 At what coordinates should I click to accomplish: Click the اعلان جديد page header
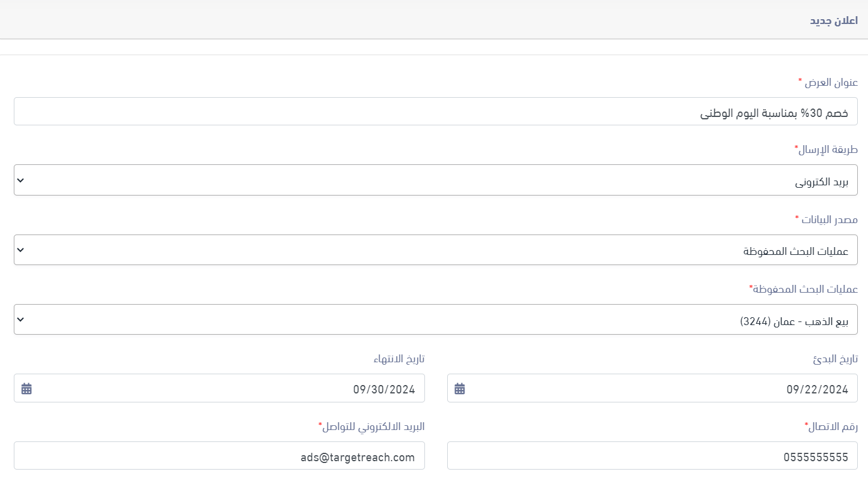[834, 20]
